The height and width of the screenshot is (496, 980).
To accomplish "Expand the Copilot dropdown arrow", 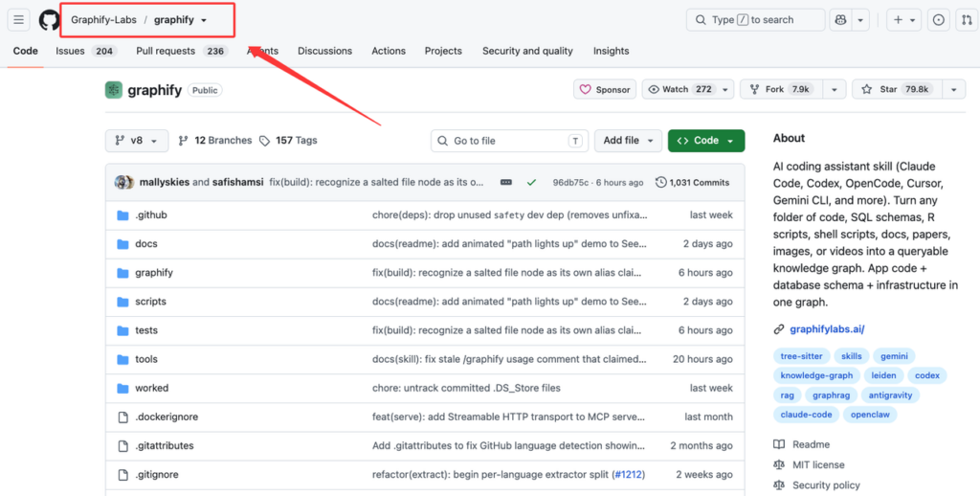I will coord(860,20).
